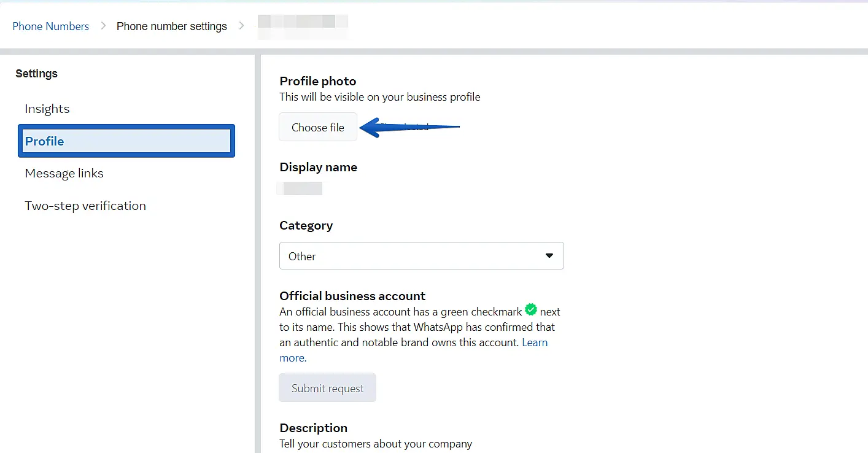
Task: Select the Profile settings item
Action: tap(126, 141)
